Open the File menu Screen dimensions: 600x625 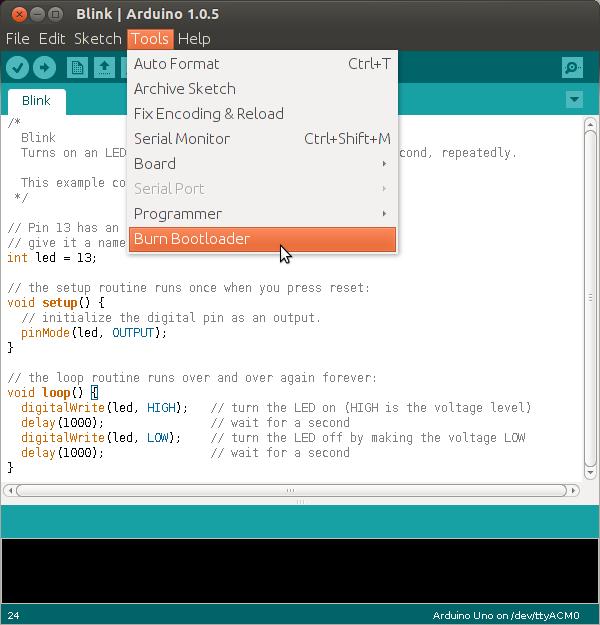click(x=18, y=39)
